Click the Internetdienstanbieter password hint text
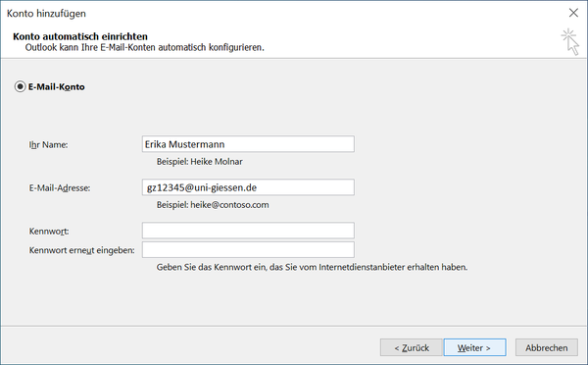588x365 pixels. click(312, 267)
